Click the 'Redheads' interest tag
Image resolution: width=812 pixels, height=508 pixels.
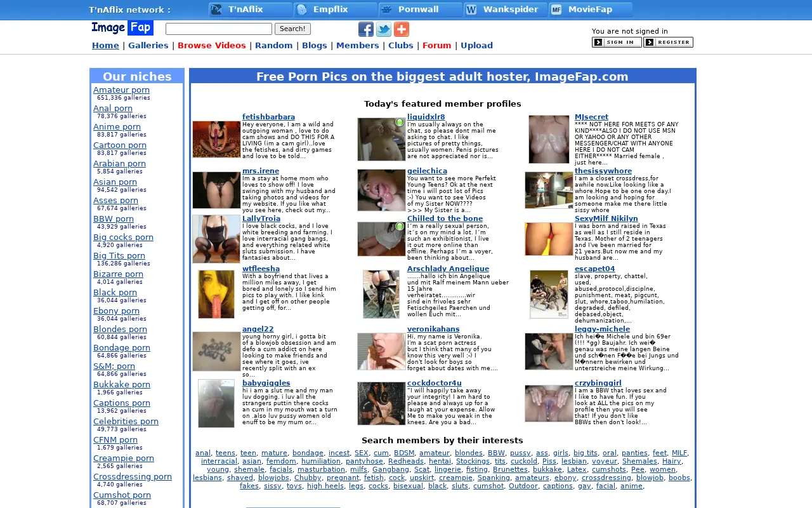[x=406, y=462]
